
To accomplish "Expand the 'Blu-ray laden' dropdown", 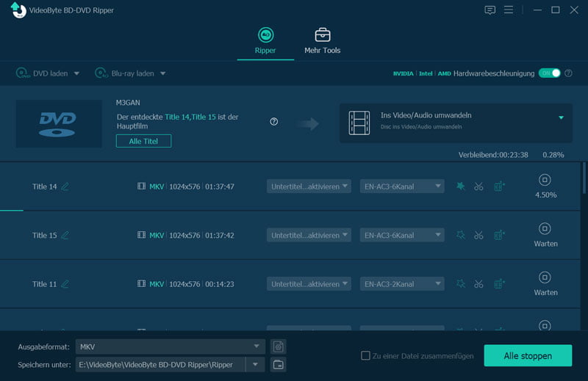I will click(162, 73).
